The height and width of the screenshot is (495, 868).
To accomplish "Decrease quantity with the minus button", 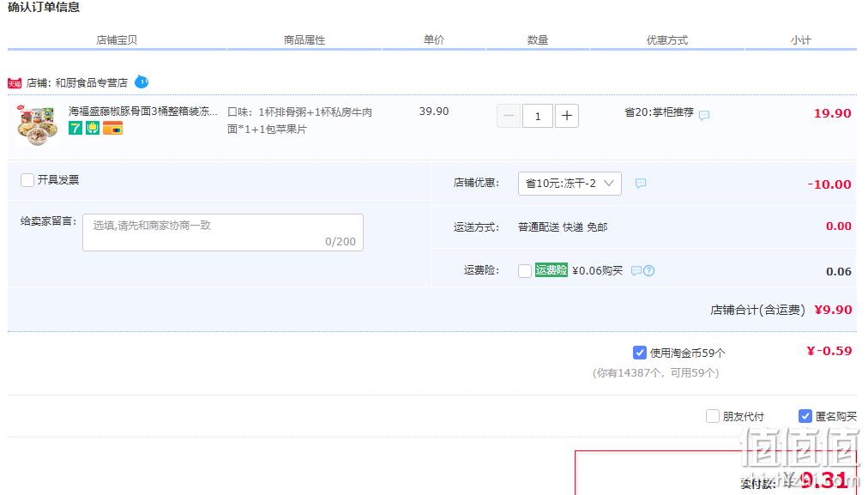I will (509, 116).
